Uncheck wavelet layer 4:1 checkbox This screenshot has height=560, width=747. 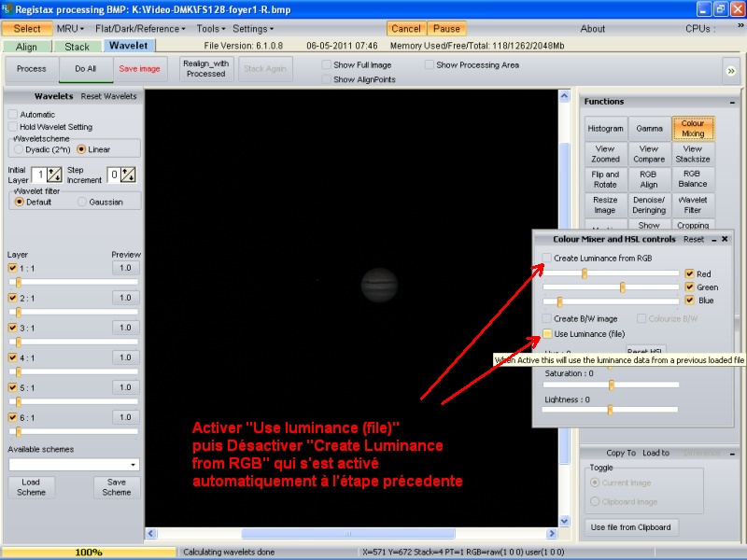tap(13, 357)
